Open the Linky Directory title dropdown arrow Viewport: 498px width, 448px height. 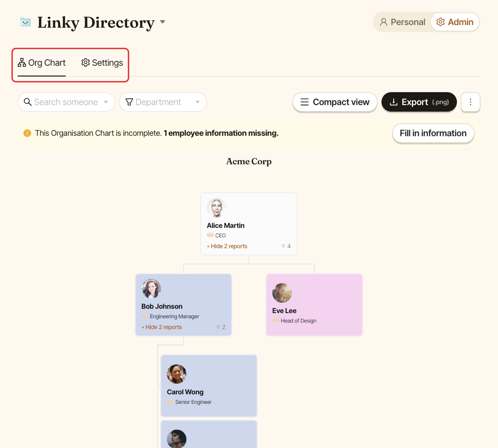(x=163, y=22)
